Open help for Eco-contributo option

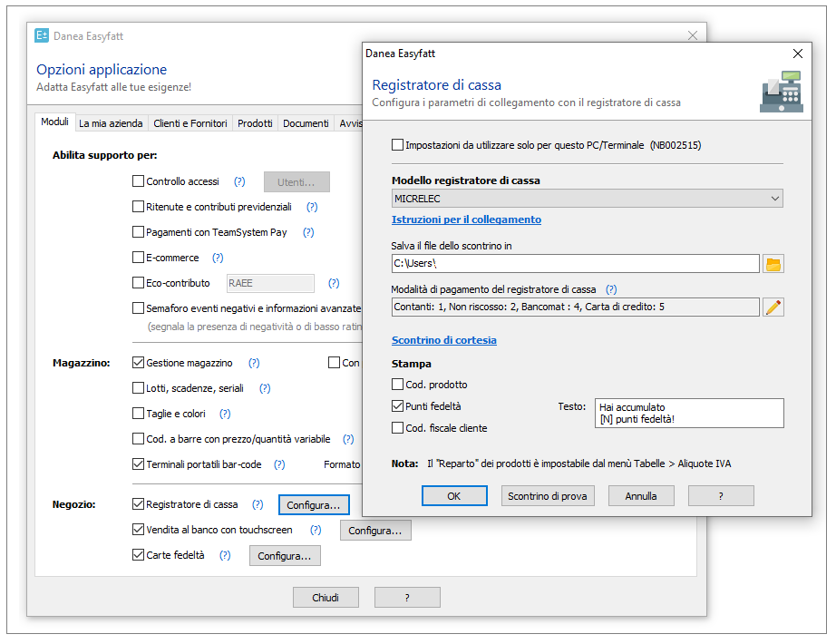pyautogui.click(x=334, y=283)
